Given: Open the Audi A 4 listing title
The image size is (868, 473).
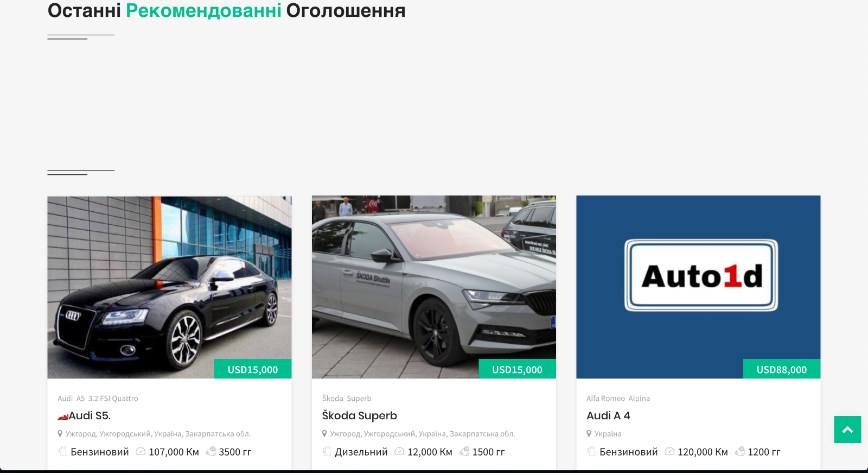Looking at the screenshot, I should 608,415.
